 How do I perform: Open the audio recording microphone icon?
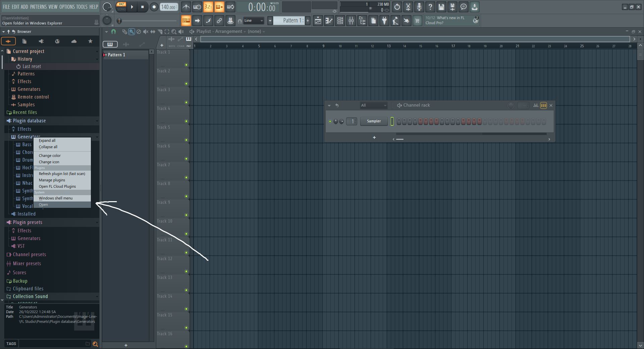419,7
